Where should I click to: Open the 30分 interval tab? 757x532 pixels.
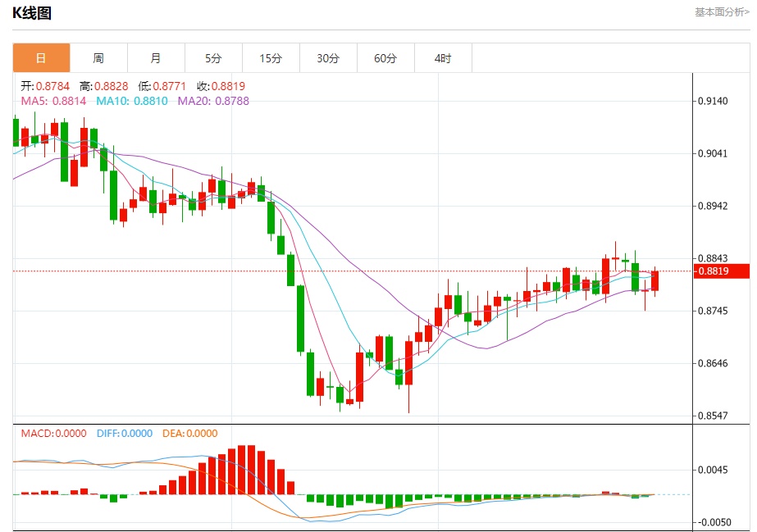(328, 58)
